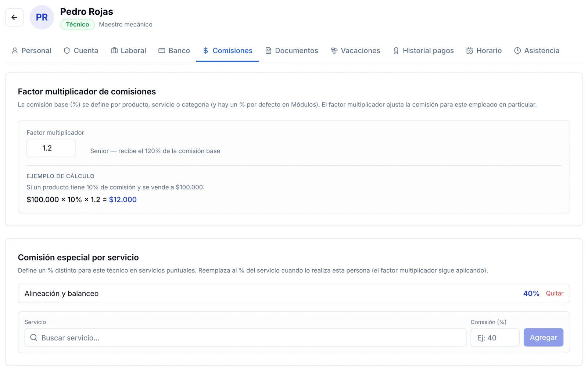Open the Documentos tab

click(x=292, y=51)
